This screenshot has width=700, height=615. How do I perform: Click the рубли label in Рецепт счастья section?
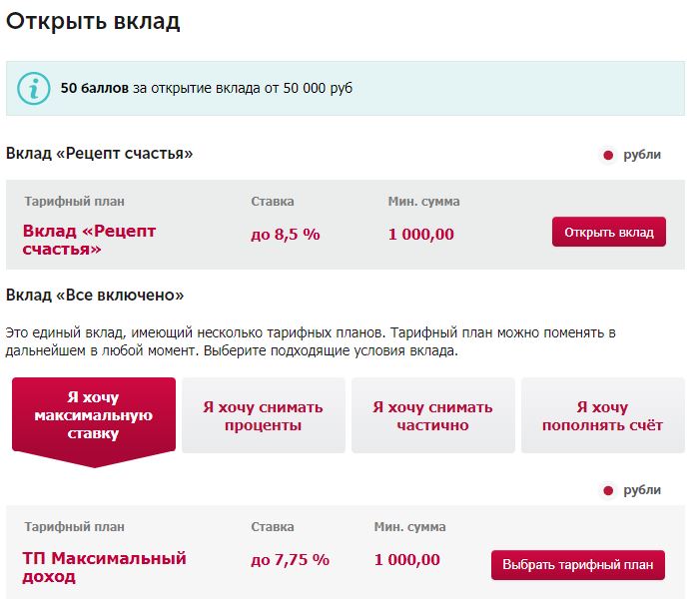pos(642,155)
